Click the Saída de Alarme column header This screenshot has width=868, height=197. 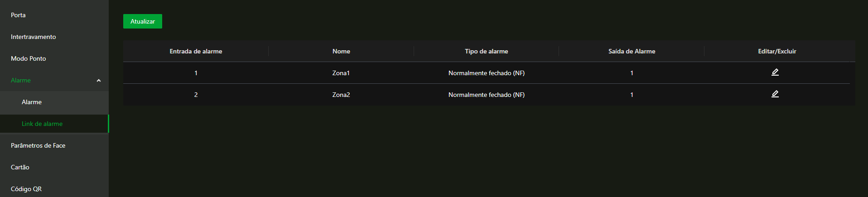tap(632, 51)
